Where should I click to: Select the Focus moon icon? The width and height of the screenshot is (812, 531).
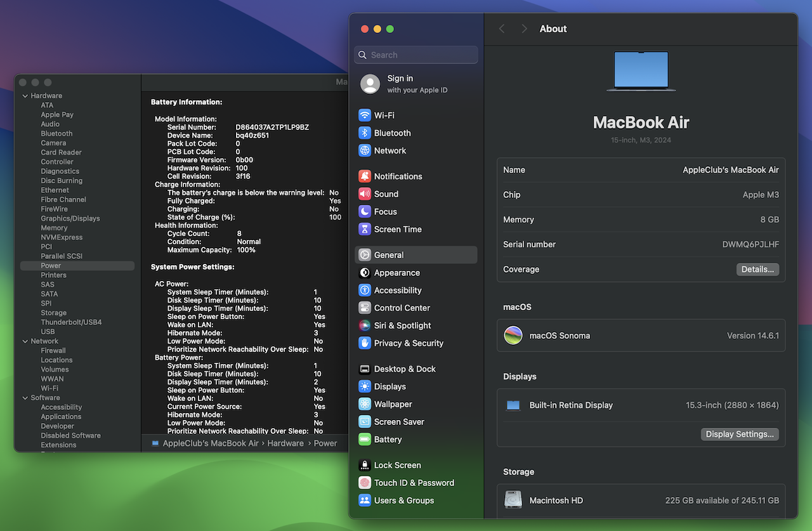(365, 212)
